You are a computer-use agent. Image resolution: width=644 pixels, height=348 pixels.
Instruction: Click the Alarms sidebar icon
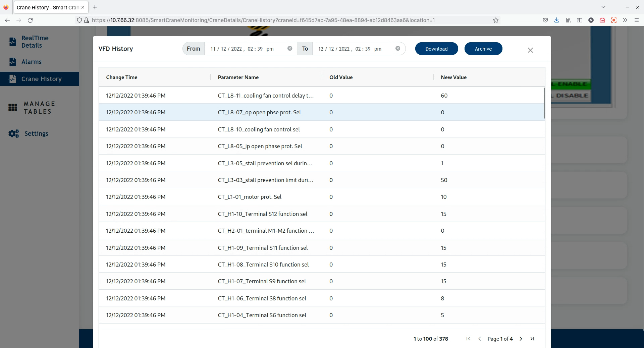(x=12, y=62)
